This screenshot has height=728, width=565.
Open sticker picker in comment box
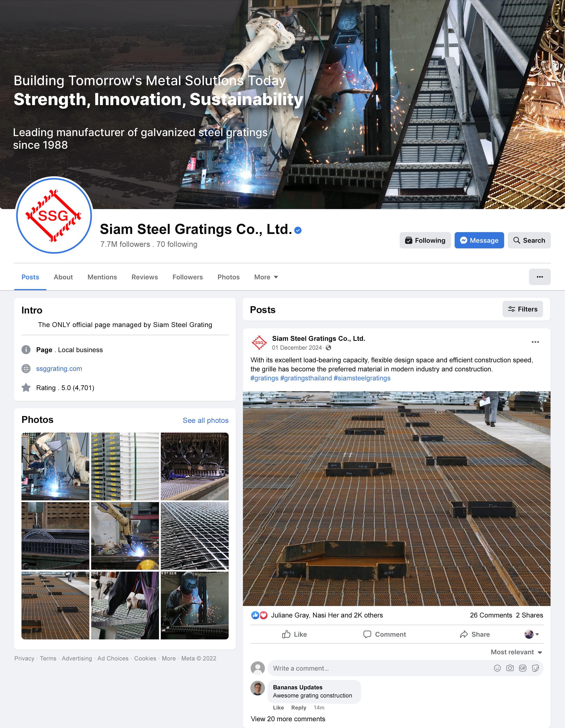point(535,668)
